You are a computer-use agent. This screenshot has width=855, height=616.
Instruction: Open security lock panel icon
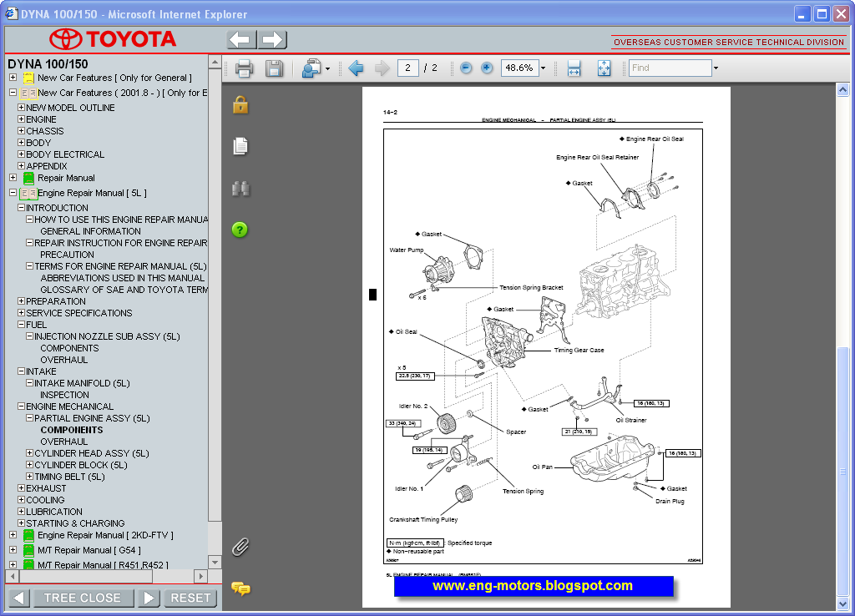(x=240, y=104)
